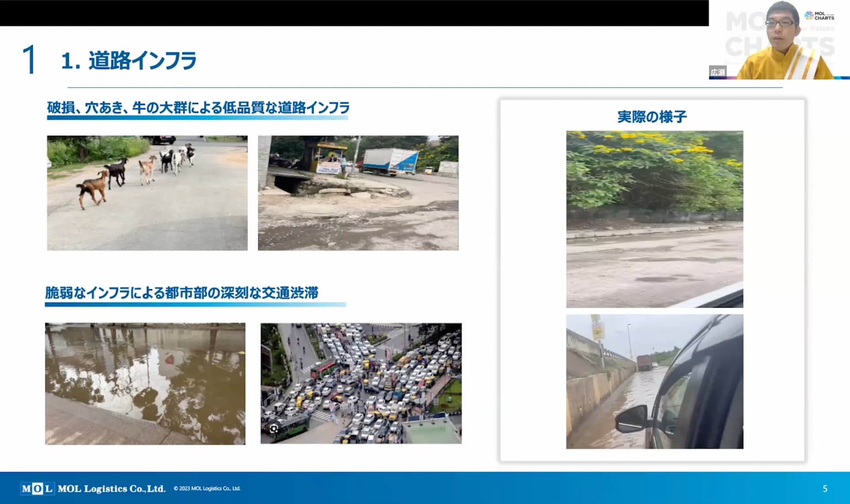Open the flooded street reflection photo

[145, 383]
